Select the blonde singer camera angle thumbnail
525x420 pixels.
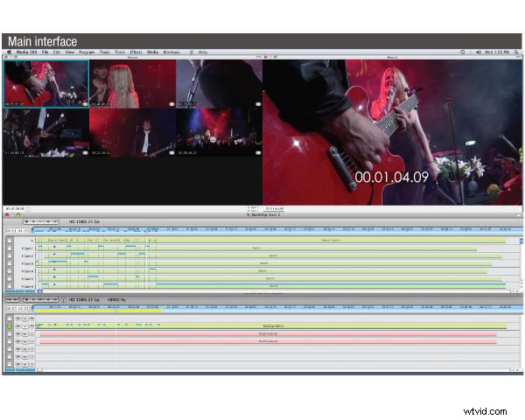point(133,84)
